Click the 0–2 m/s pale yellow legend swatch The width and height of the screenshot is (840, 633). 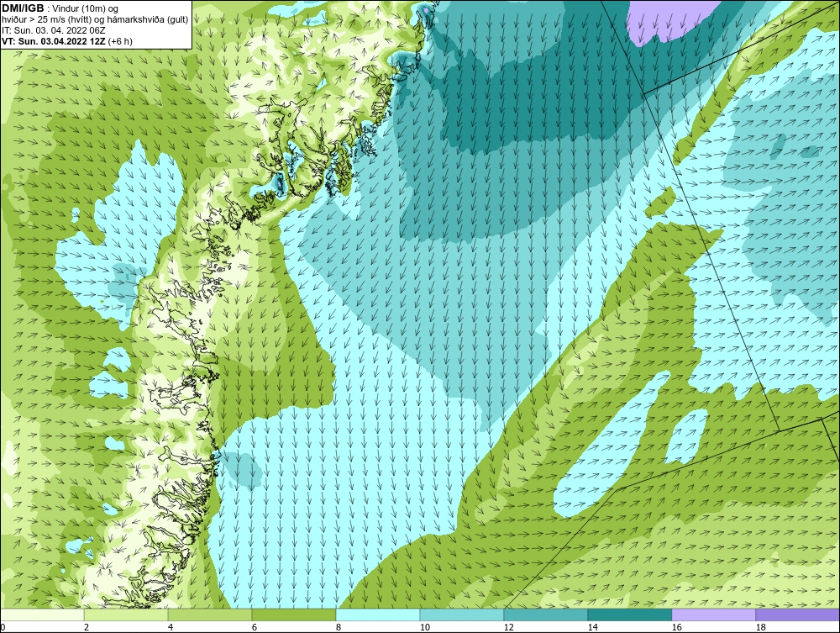pyautogui.click(x=42, y=615)
